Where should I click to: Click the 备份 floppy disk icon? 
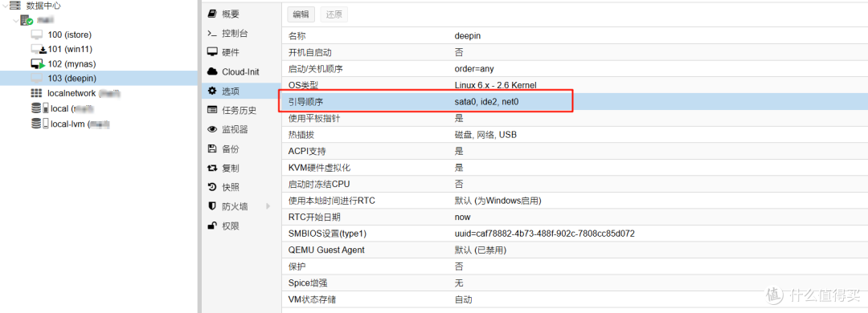click(x=211, y=148)
